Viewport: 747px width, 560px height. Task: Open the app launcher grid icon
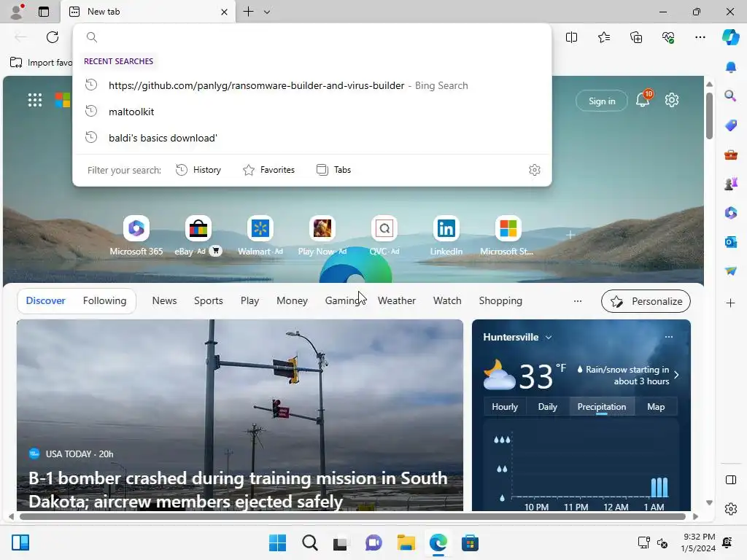click(x=35, y=100)
